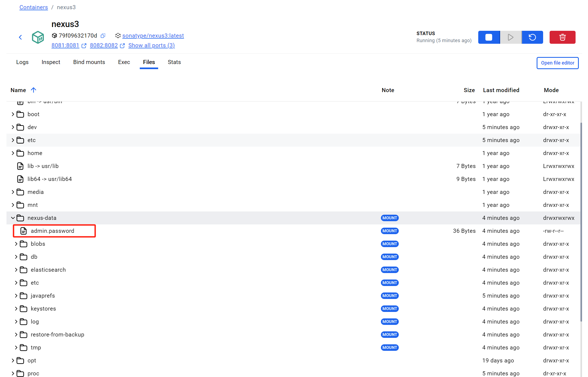Screen dimensions: 588x377
Task: Switch to the Logs tab
Action: 22,62
